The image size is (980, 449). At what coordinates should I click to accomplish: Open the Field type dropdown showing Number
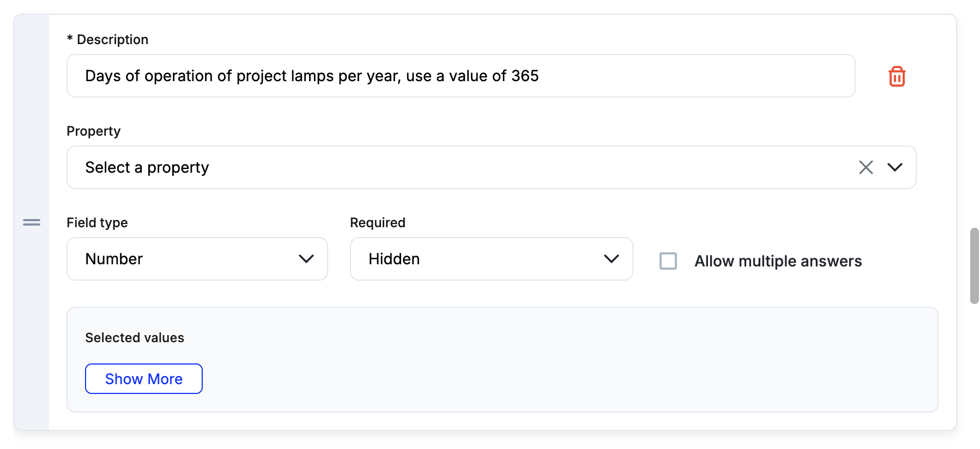pyautogui.click(x=185, y=259)
